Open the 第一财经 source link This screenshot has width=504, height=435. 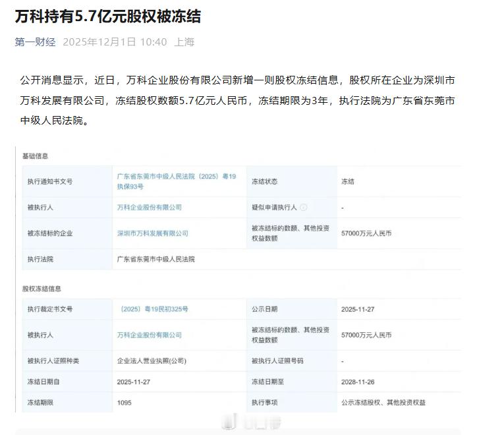[35, 42]
